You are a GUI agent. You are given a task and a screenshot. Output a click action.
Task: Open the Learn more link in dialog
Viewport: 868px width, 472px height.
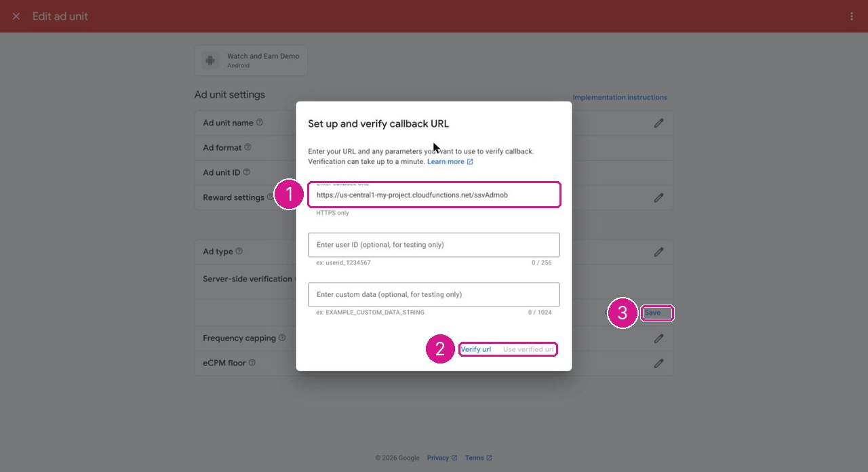pos(450,161)
